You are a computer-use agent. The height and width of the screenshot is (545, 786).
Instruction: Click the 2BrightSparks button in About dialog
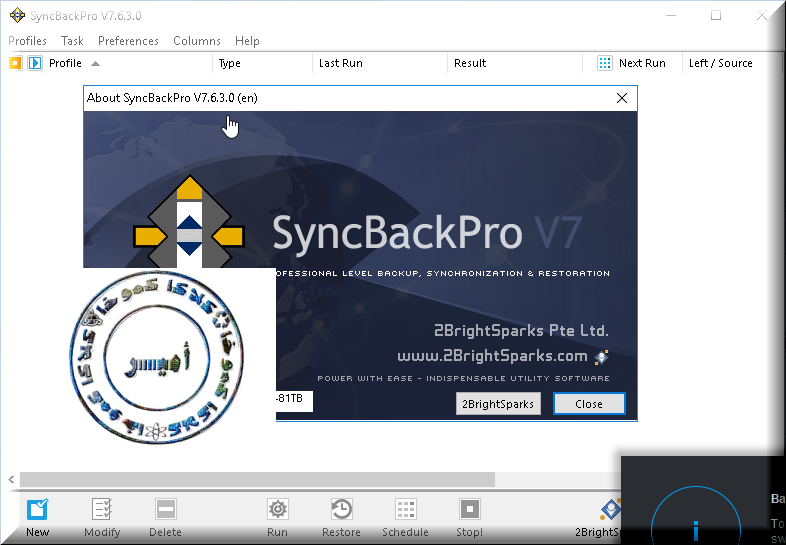tap(498, 404)
